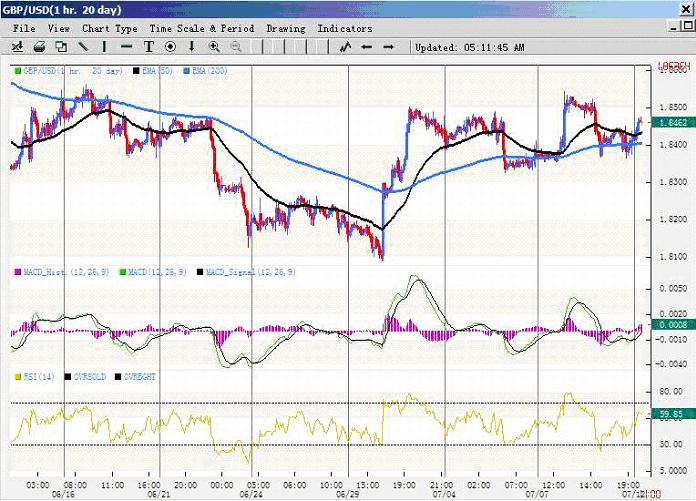This screenshot has height=501, width=696.
Task: Select the text annotation tool
Action: click(x=149, y=47)
